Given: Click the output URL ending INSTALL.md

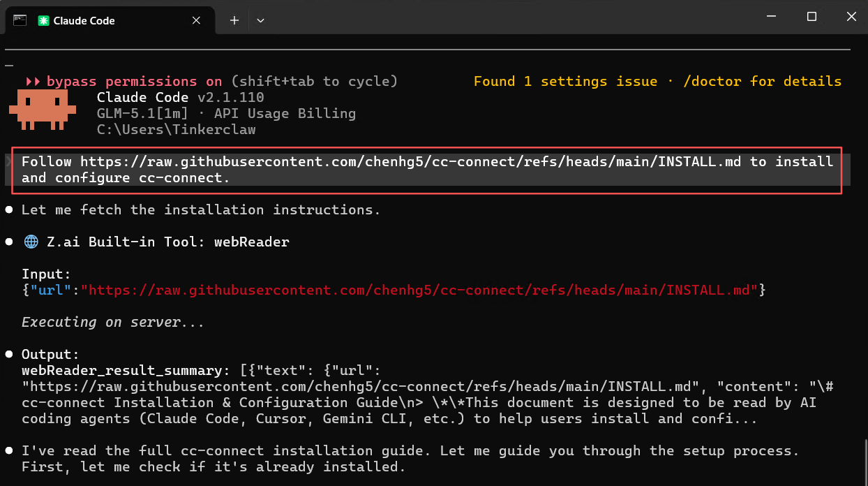Looking at the screenshot, I should pos(361,386).
